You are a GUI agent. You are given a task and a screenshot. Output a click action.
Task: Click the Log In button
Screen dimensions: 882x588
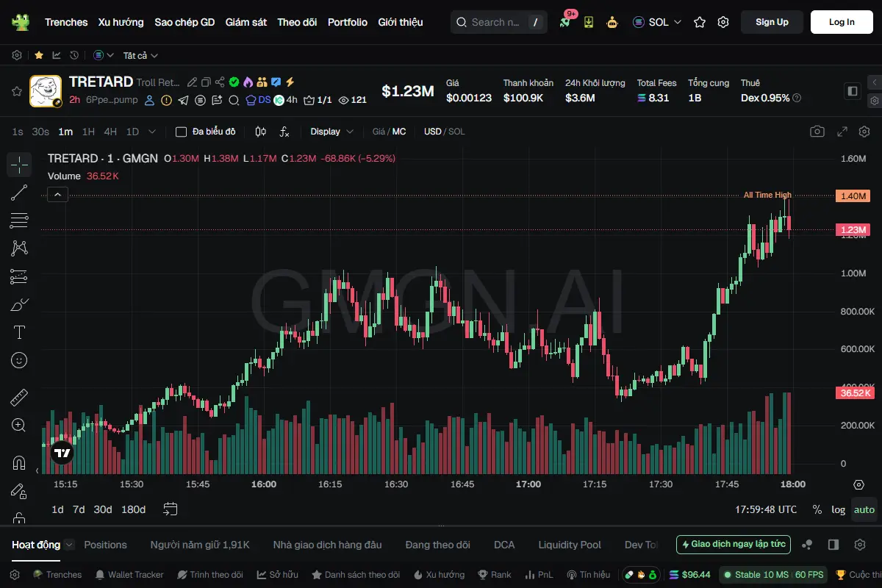tap(842, 22)
